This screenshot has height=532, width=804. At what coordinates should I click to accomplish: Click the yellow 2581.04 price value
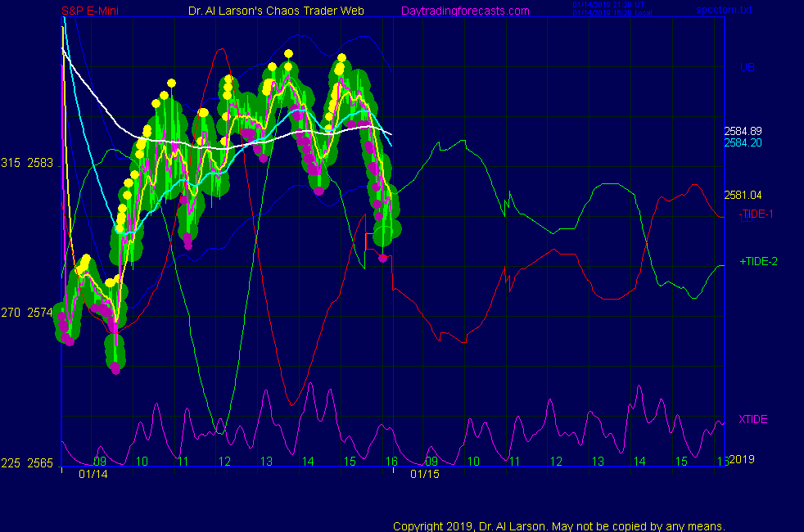point(743,195)
